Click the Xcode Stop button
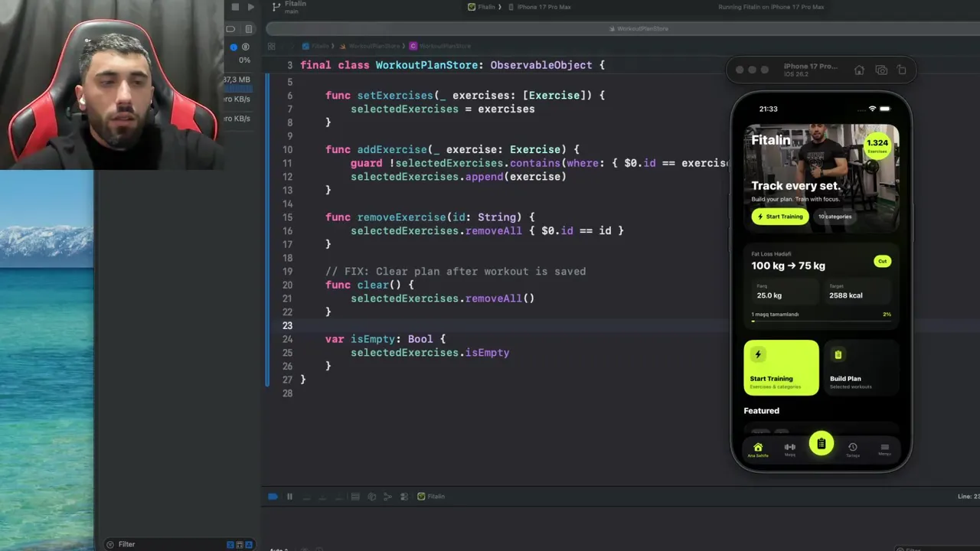Viewport: 980px width, 551px height. pyautogui.click(x=235, y=7)
